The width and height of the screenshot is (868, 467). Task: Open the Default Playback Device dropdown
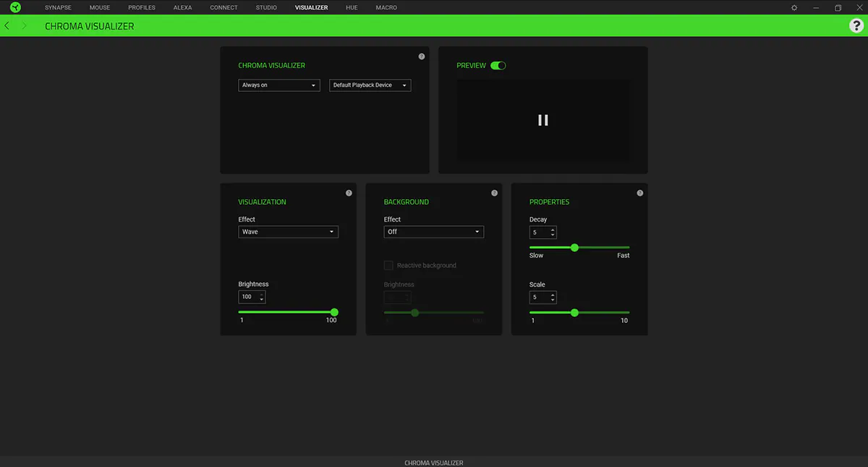pyautogui.click(x=370, y=85)
